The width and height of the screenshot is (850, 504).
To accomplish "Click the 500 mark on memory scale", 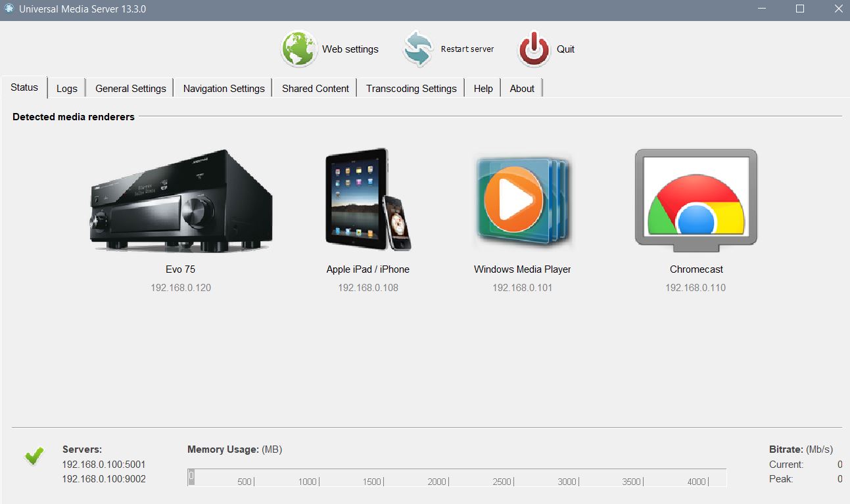I will point(245,482).
